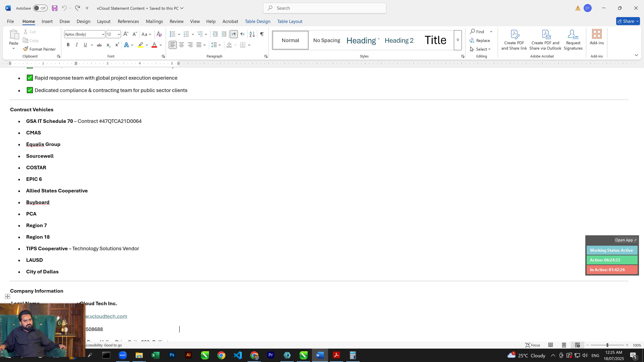Open the File menu tab
644x362 pixels.
tap(11, 21)
